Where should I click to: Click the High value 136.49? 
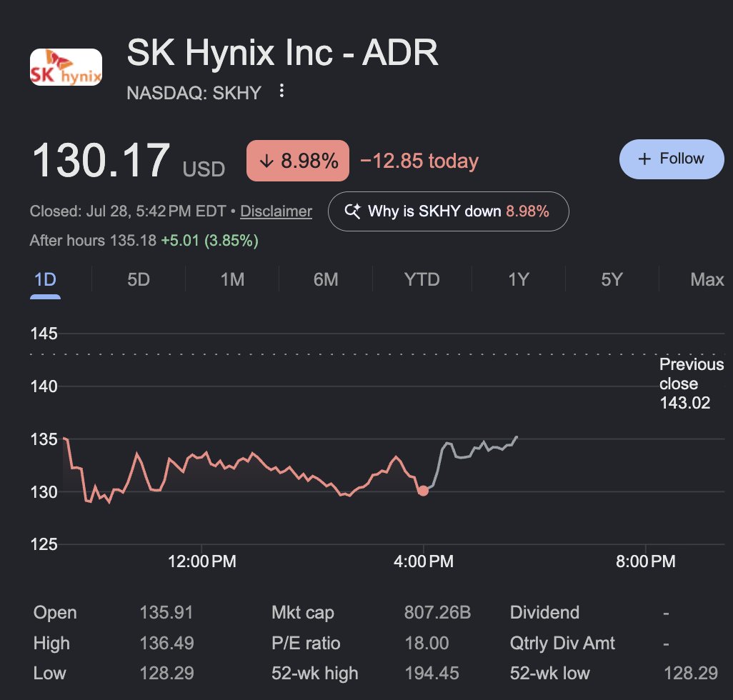point(167,643)
